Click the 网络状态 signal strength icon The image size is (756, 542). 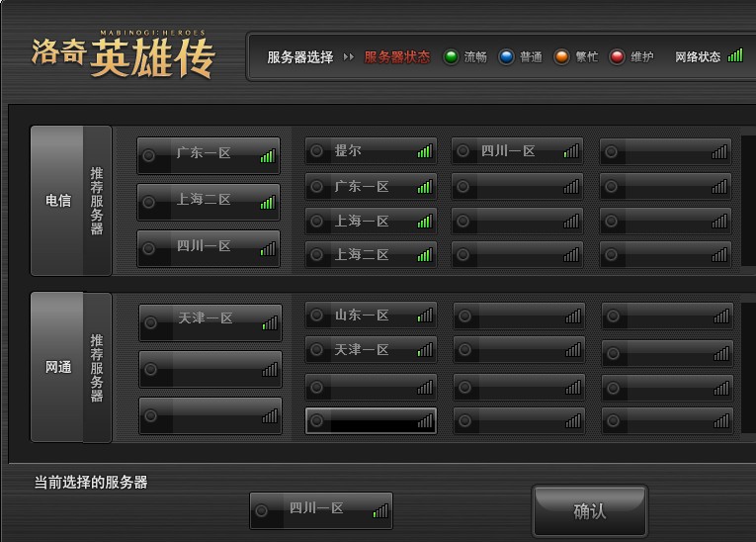click(735, 55)
